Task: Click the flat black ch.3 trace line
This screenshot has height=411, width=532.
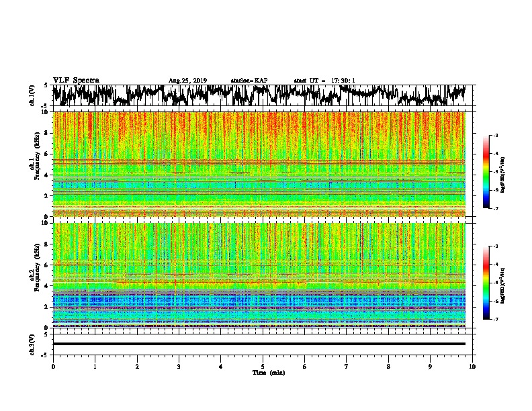Action: (x=259, y=344)
